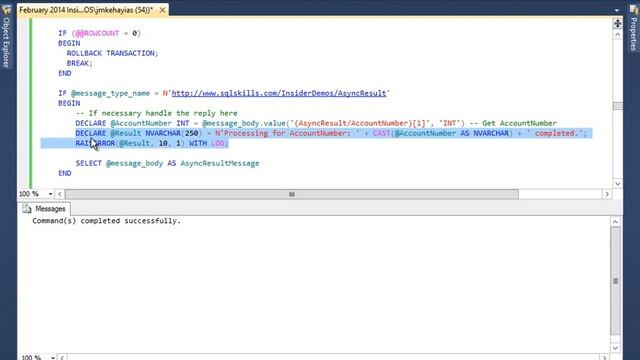Click '@message_type_name' variable in IF statement
The height and width of the screenshot is (360, 640).
tap(111, 93)
